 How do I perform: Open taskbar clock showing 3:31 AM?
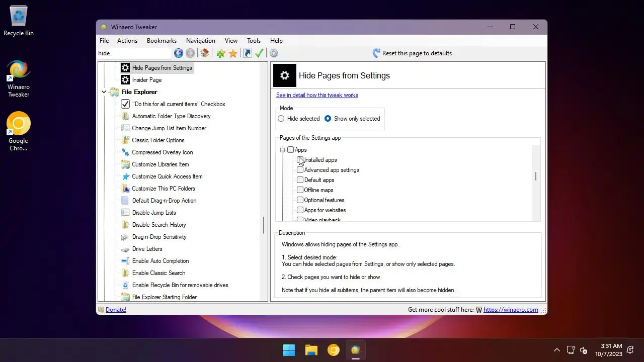609,350
